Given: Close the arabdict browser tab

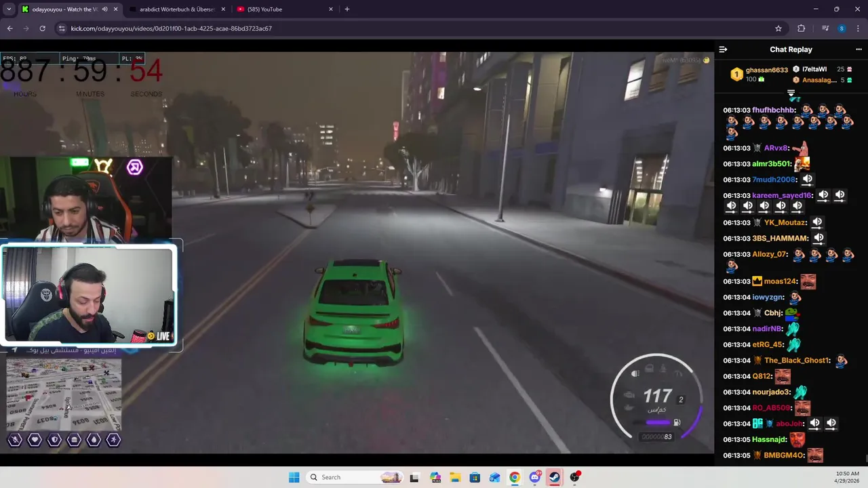Looking at the screenshot, I should tap(223, 9).
